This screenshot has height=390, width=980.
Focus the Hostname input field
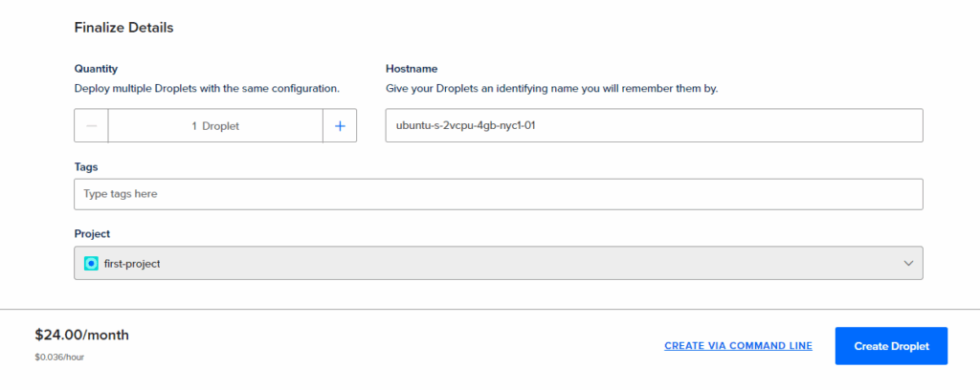pos(654,126)
